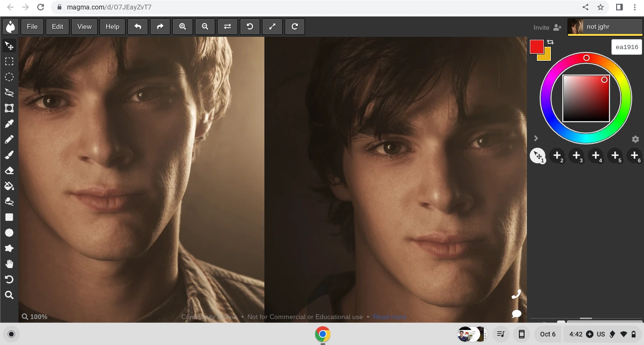The height and width of the screenshot is (345, 644).
Task: Pick a color with the Eyedropper tool
Action: (9, 124)
